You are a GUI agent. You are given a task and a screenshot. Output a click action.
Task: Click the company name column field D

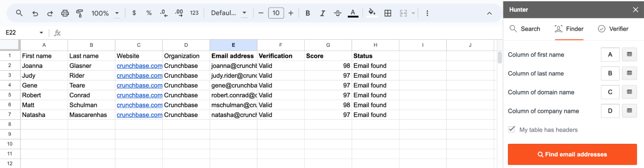point(610,111)
